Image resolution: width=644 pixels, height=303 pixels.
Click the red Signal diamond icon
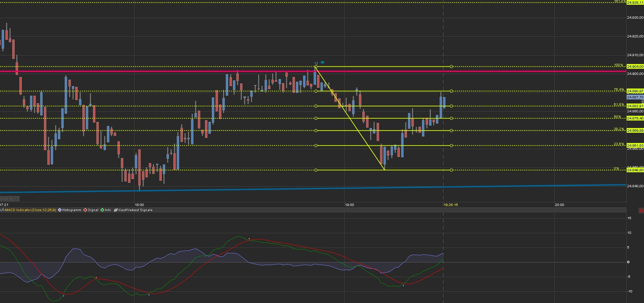[85, 210]
